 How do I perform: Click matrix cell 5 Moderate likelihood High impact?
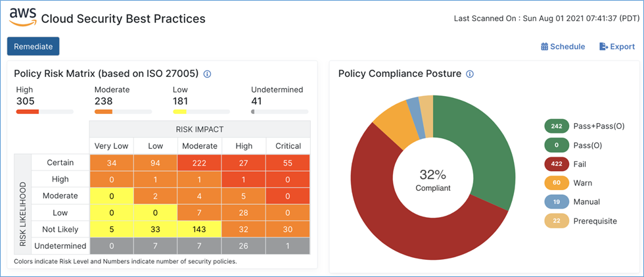click(x=244, y=196)
